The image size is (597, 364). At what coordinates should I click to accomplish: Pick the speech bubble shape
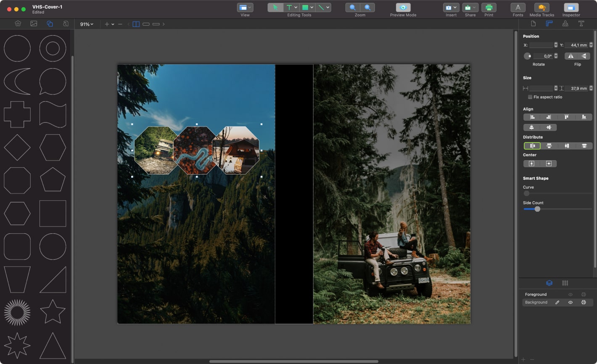point(53,81)
